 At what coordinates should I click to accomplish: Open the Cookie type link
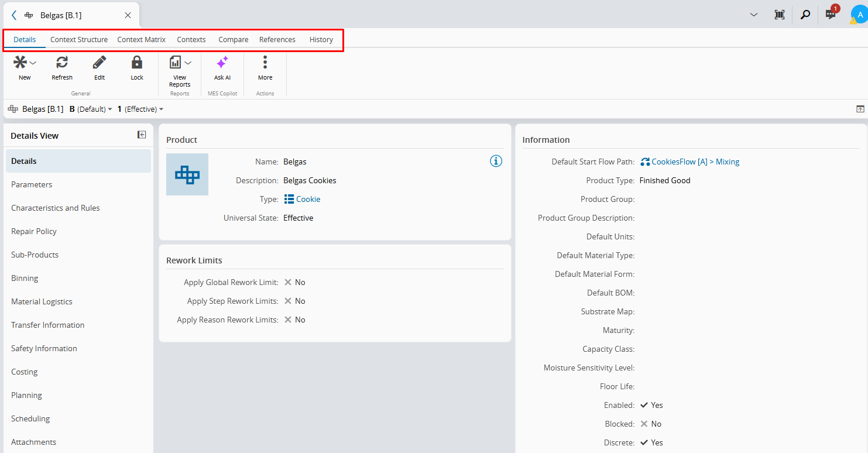click(x=303, y=199)
